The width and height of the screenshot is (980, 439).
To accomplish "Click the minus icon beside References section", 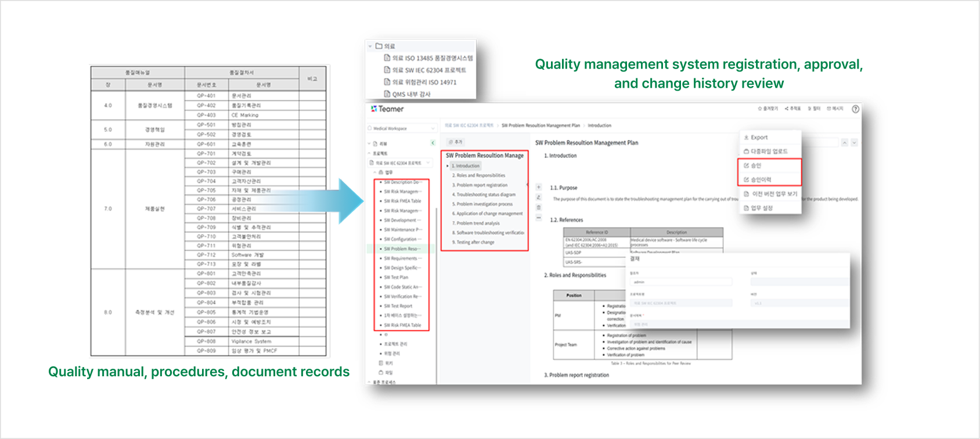I will (538, 218).
